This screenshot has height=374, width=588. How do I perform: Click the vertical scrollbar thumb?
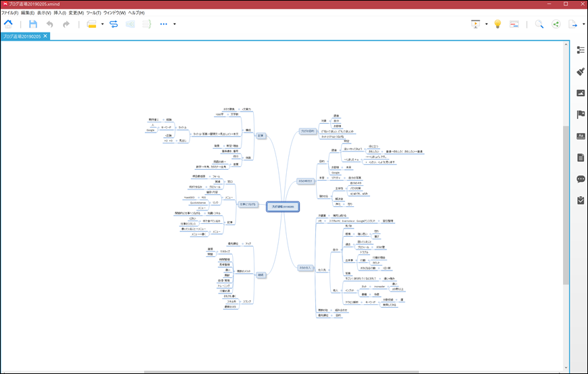566,205
